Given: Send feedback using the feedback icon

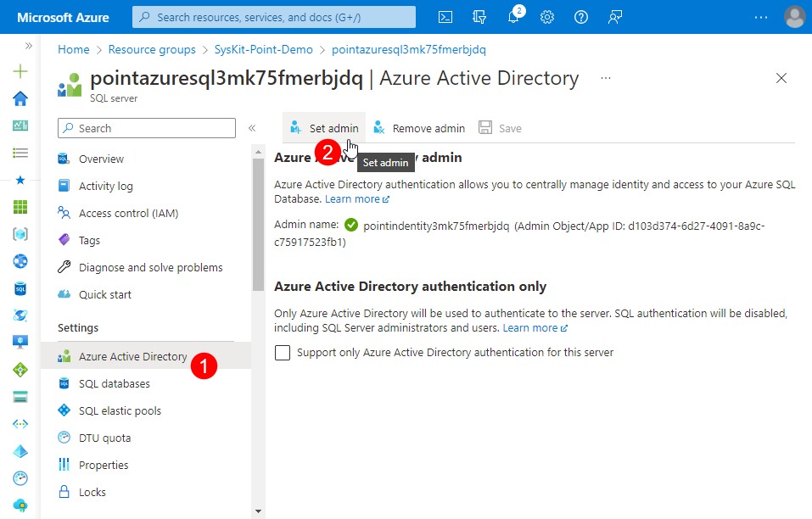Looking at the screenshot, I should click(x=614, y=16).
